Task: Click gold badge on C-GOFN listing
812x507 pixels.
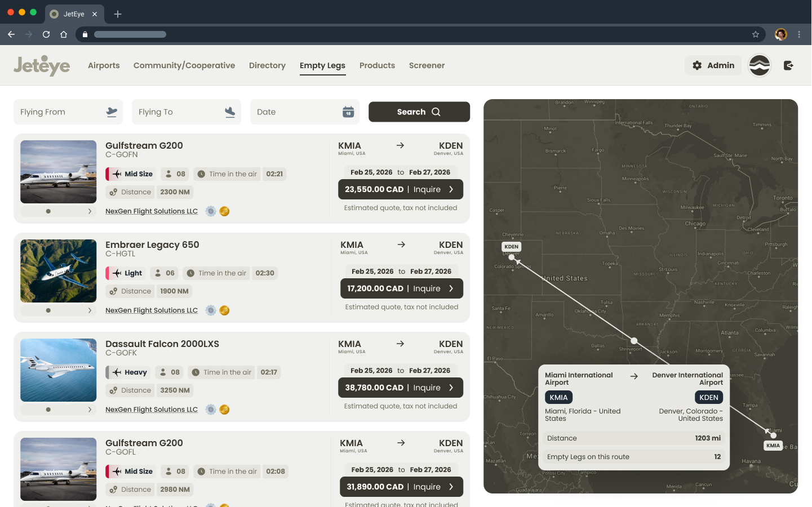Action: click(224, 211)
